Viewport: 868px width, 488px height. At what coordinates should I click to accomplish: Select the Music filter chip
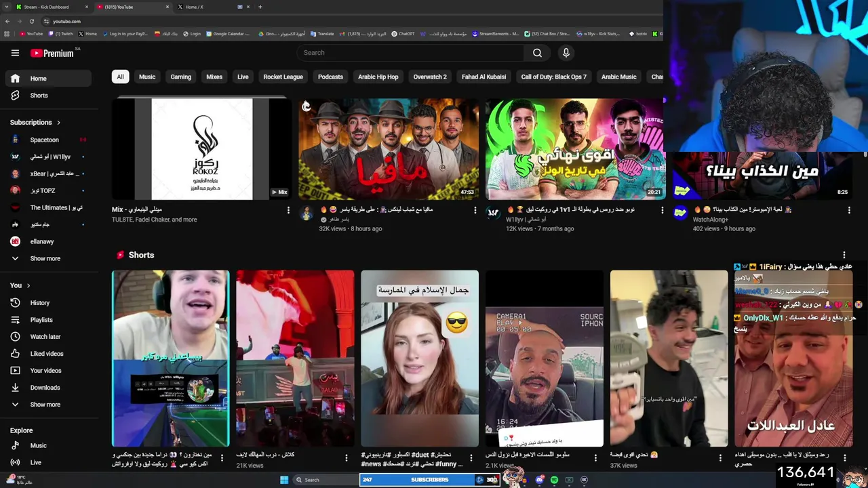pos(147,77)
